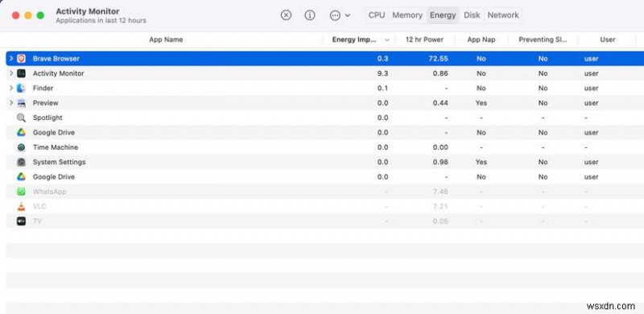Click the first Google Drive icon
Image resolution: width=644 pixels, height=314 pixels.
pos(22,132)
